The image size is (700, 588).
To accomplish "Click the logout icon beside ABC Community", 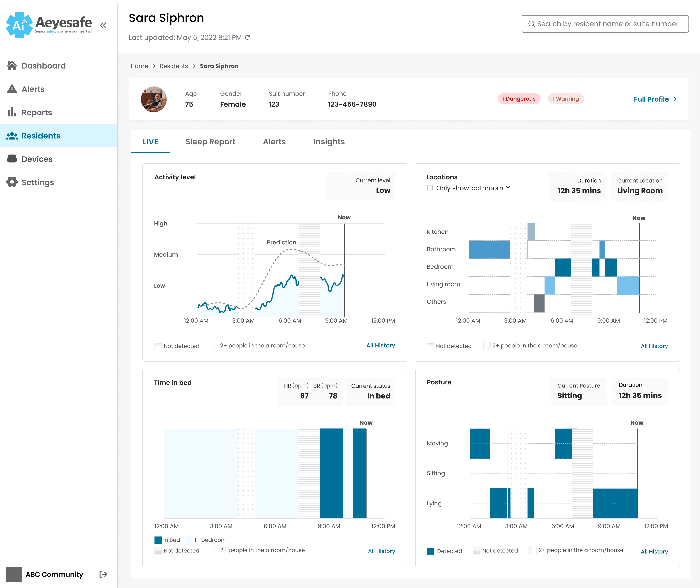I will click(103, 574).
